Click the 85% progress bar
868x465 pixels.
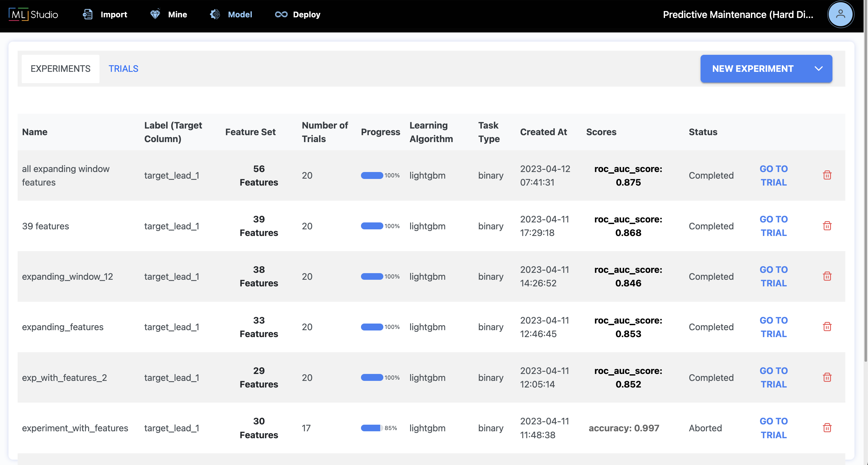371,428
